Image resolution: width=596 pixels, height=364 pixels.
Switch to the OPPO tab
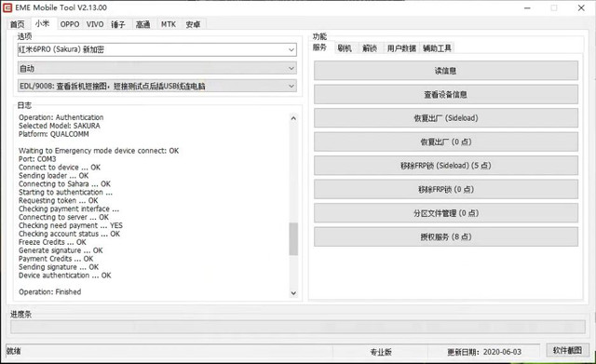pyautogui.click(x=70, y=24)
